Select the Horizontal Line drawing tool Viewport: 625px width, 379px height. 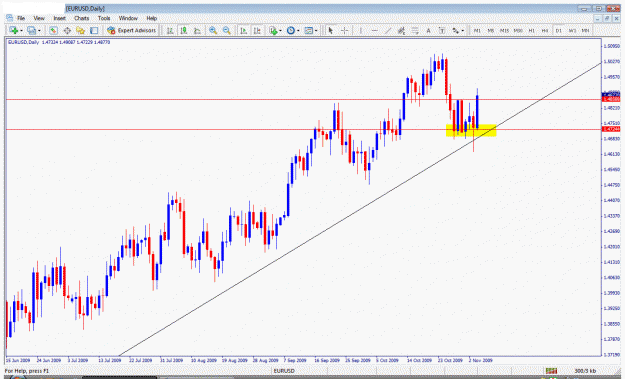[x=374, y=30]
